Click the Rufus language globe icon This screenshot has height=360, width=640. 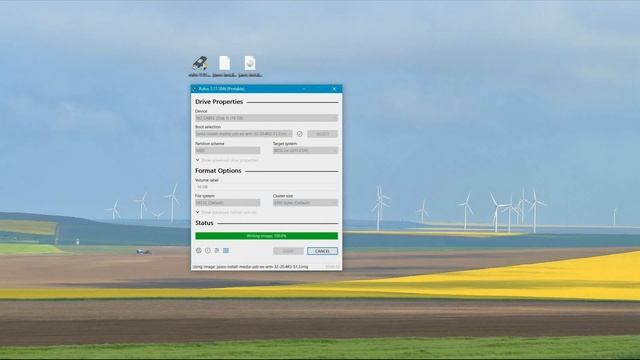tap(199, 251)
